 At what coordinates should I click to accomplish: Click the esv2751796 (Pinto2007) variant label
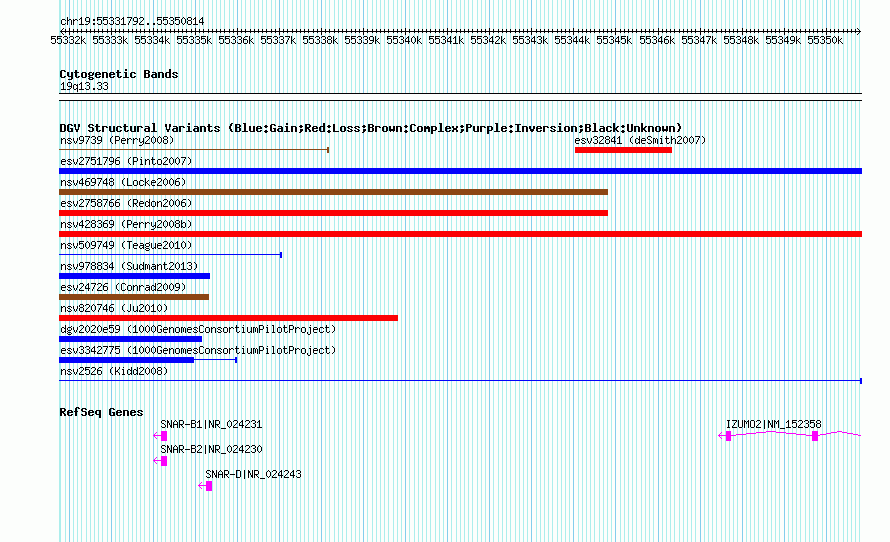[126, 161]
